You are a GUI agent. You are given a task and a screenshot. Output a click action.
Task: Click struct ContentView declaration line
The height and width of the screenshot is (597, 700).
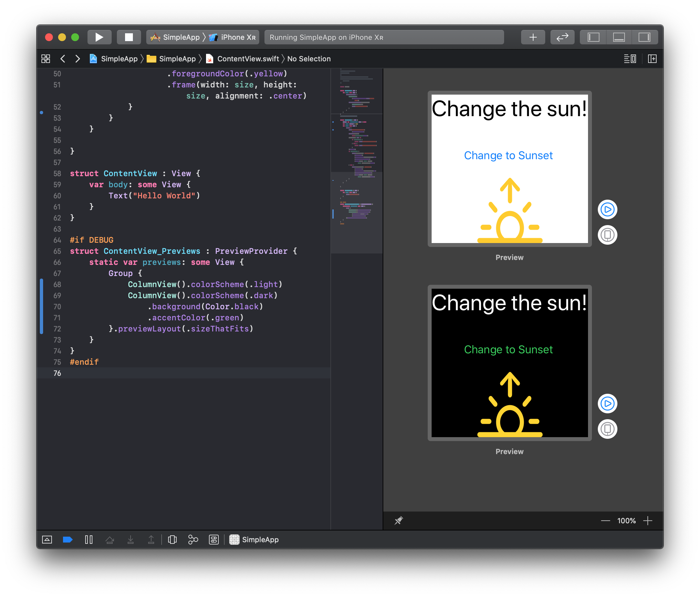pyautogui.click(x=135, y=173)
